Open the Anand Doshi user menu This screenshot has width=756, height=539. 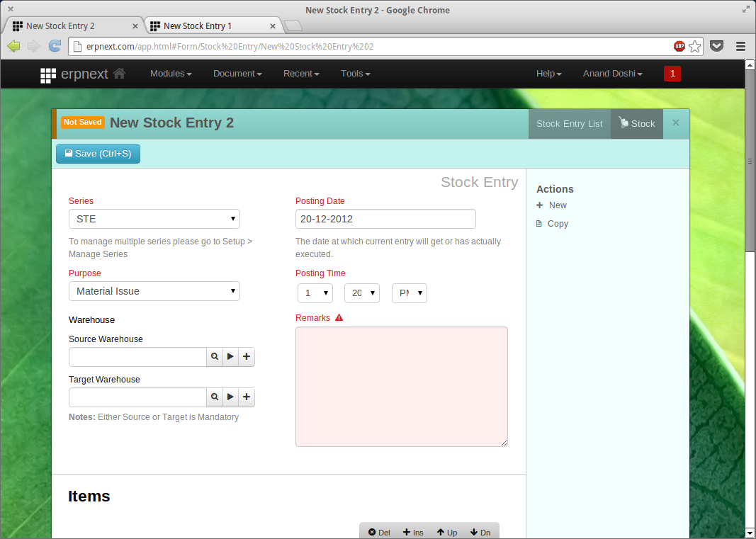(x=612, y=73)
